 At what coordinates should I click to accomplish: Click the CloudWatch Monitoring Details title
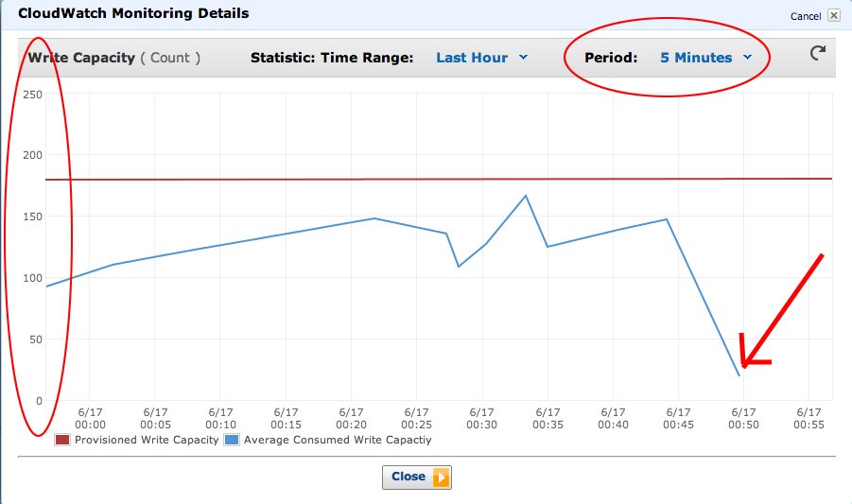point(133,14)
